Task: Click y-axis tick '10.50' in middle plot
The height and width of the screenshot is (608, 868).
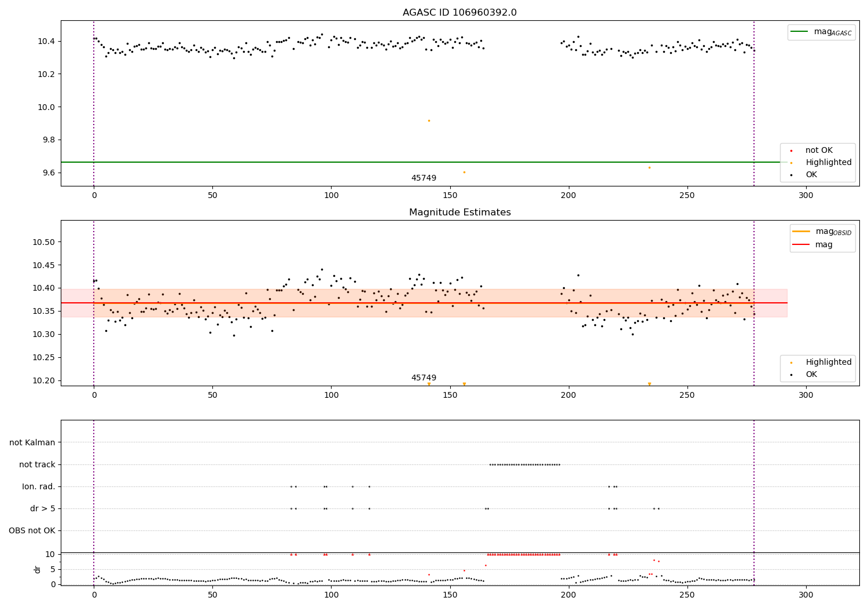Action: 44,242
